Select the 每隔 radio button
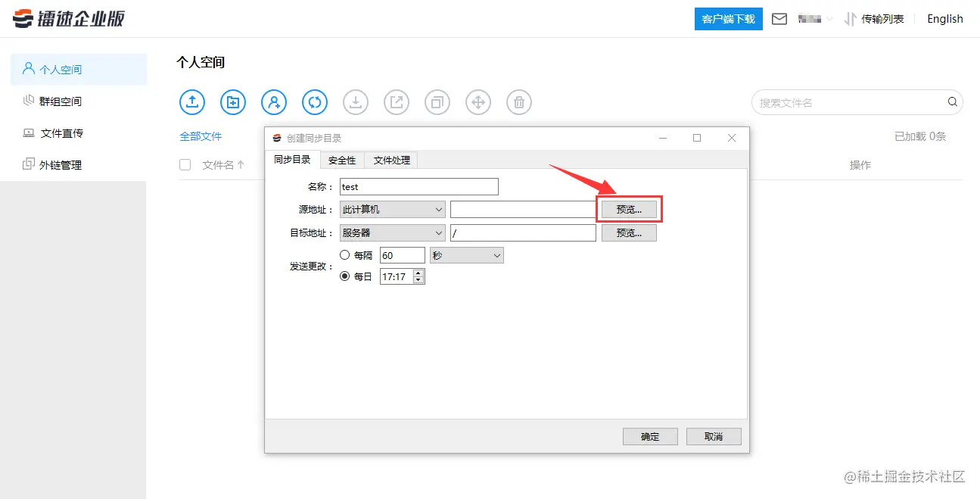 coord(345,255)
